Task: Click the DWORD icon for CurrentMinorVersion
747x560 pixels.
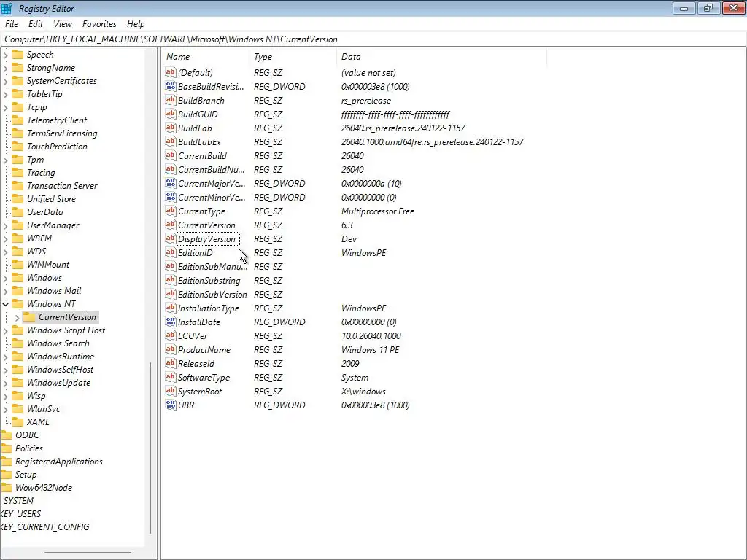Action: (171, 197)
